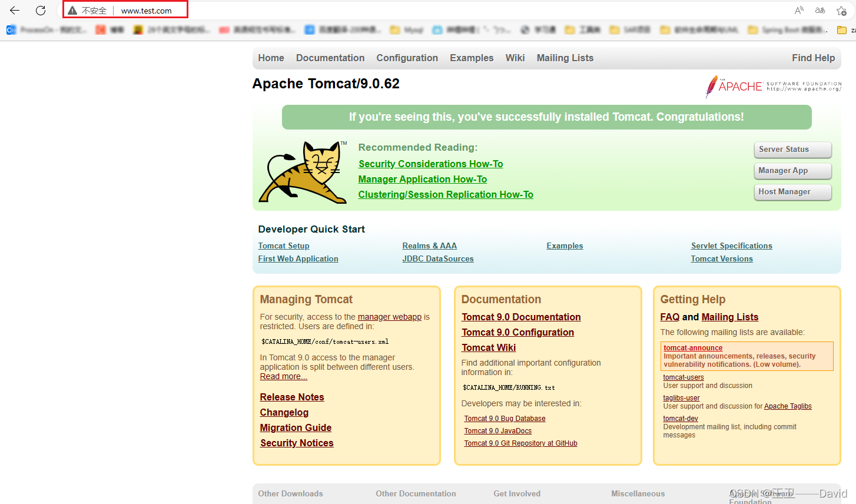This screenshot has height=504, width=856.
Task: Open the FAQ link in Getting Help
Action: pyautogui.click(x=670, y=317)
